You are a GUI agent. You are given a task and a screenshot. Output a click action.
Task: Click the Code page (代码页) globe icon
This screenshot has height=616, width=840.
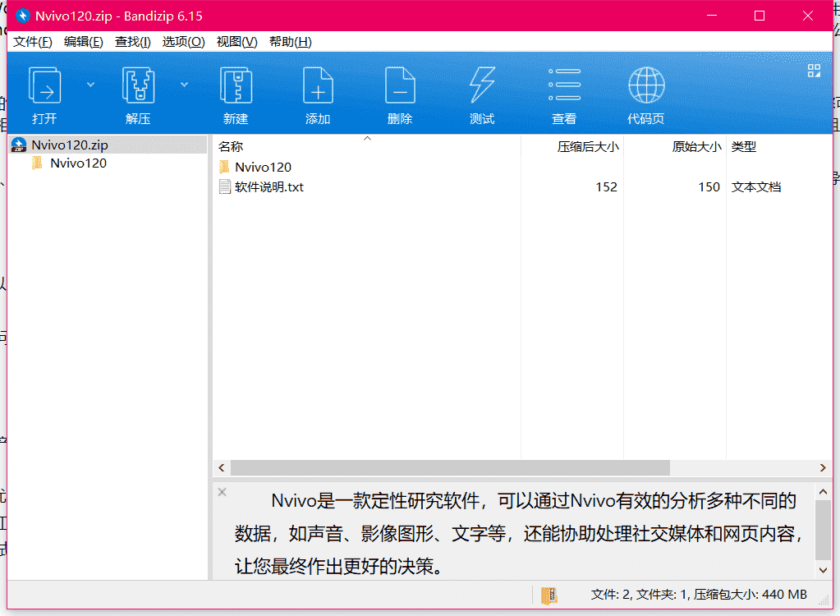coord(646,85)
